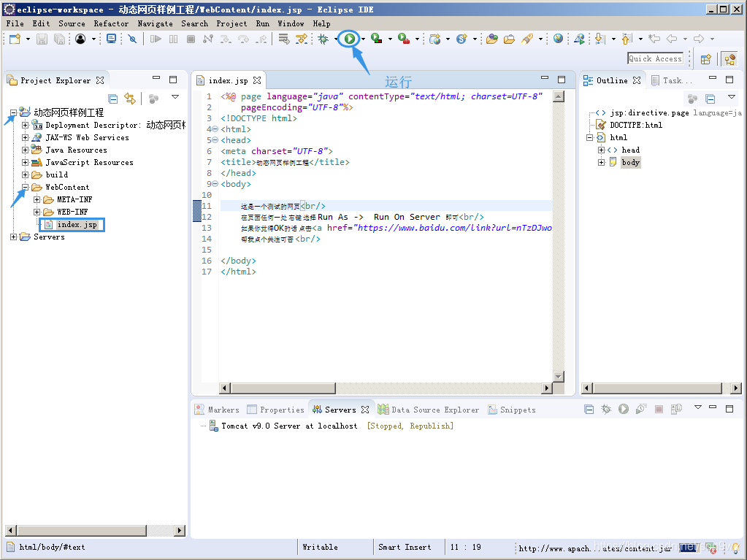Viewport: 747px width, 560px height.
Task: Click the Quick Access search field
Action: click(x=655, y=58)
